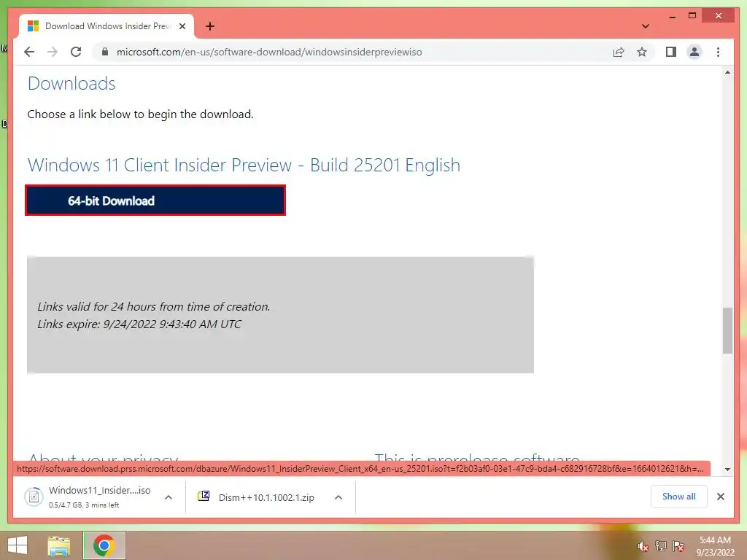Click Choose a link below text

click(x=141, y=114)
